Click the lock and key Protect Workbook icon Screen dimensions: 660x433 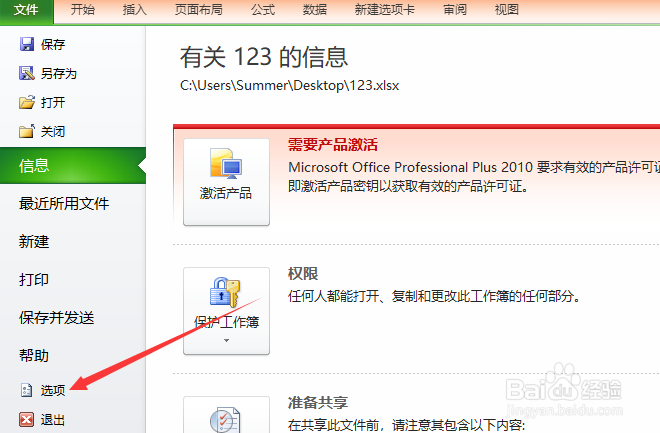[225, 292]
